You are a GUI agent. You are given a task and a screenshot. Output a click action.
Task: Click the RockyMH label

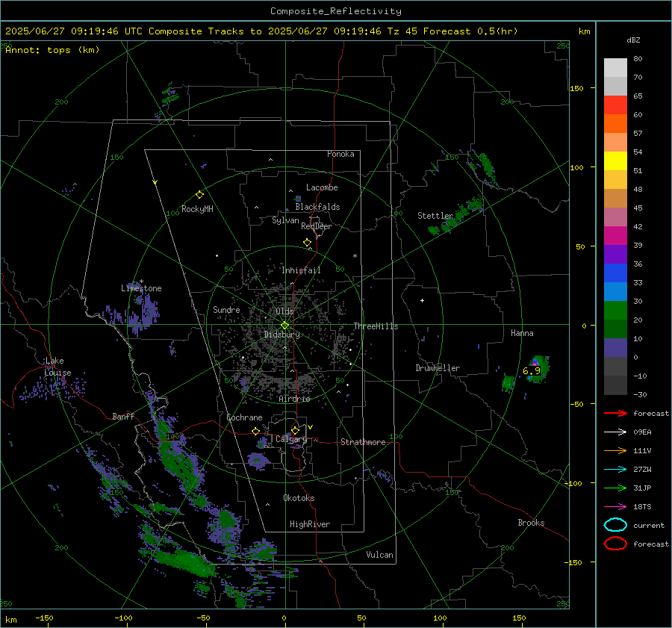(x=197, y=209)
